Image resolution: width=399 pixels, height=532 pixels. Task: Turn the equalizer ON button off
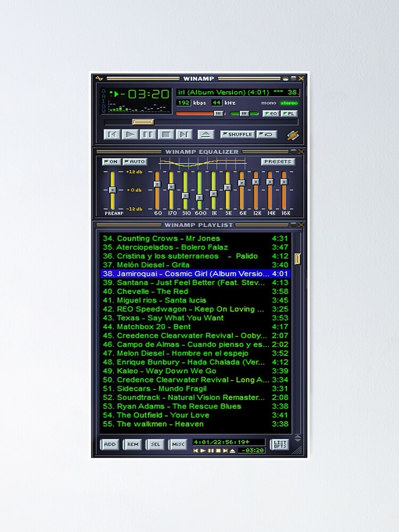click(x=111, y=162)
